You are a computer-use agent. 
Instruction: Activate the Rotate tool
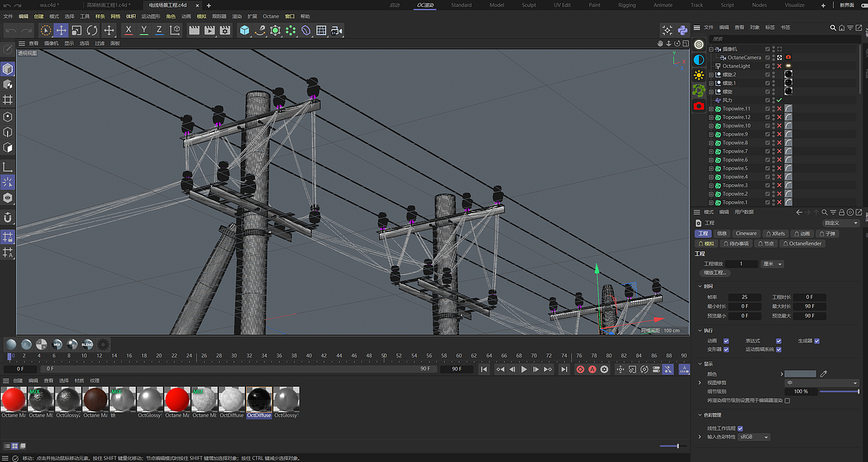[x=92, y=30]
